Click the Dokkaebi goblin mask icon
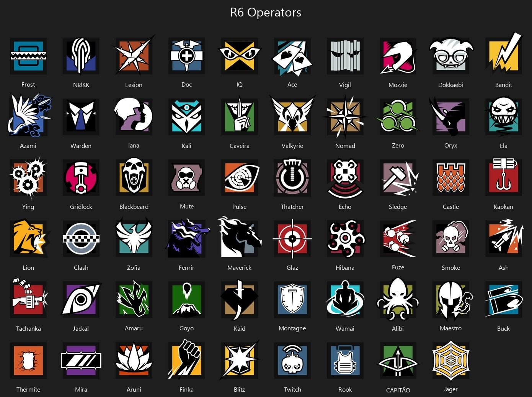The height and width of the screenshot is (397, 532). click(451, 56)
